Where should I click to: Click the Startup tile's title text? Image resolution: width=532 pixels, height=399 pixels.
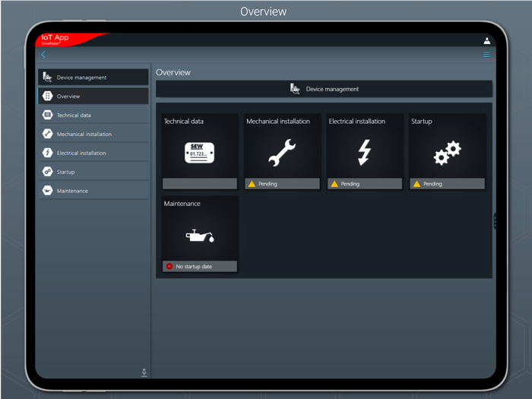[422, 122]
